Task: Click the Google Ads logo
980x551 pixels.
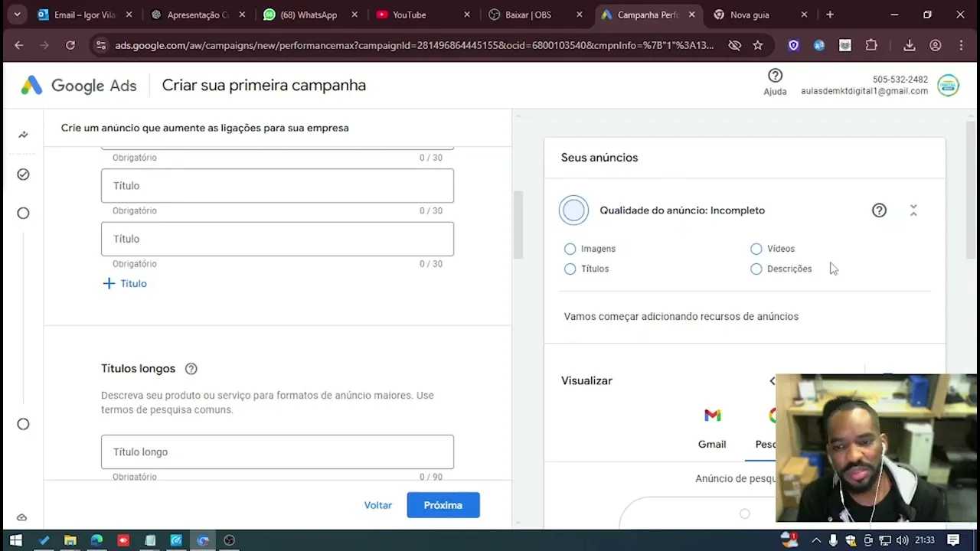Action: (x=78, y=86)
